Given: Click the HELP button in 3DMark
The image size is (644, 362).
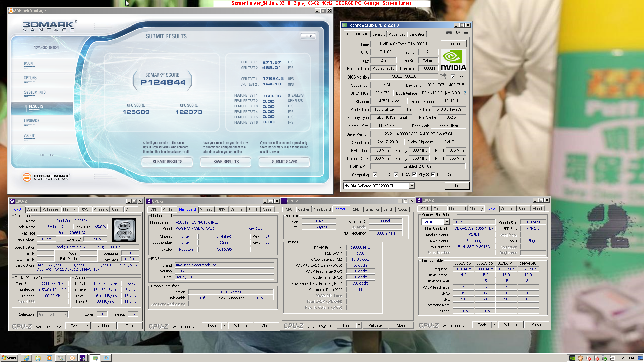Looking at the screenshot, I should 308,36.
